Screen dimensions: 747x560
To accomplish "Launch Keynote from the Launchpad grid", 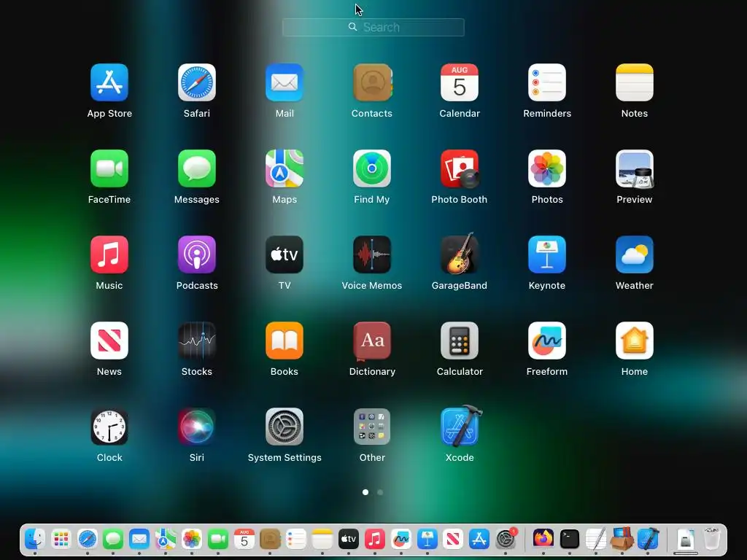I will click(547, 254).
